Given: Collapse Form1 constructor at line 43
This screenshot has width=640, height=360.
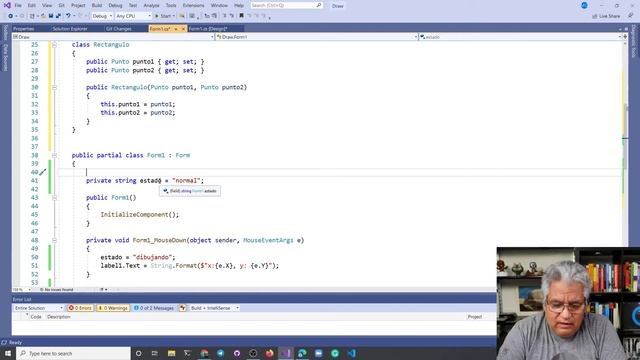Looking at the screenshot, I should (x=54, y=198).
